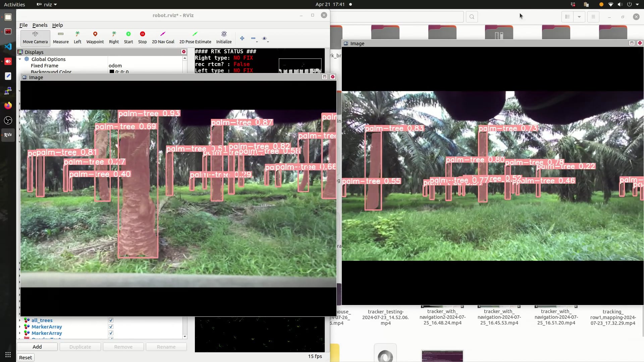The width and height of the screenshot is (644, 362).
Task: Undock the right Image panel
Action: (x=632, y=43)
